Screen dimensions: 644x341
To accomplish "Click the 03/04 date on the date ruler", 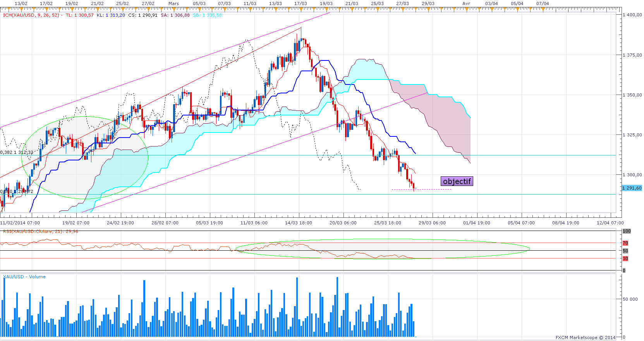I will pos(491,3).
